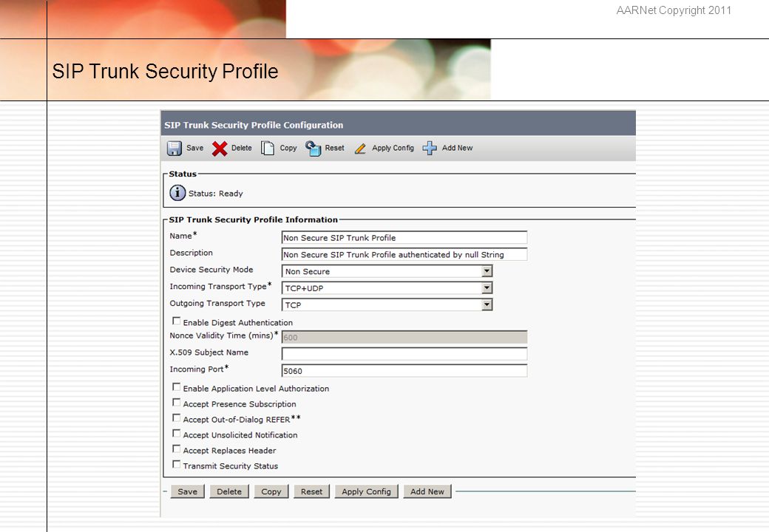Click the Copy label in top toolbar
The width and height of the screenshot is (769, 532).
(288, 148)
